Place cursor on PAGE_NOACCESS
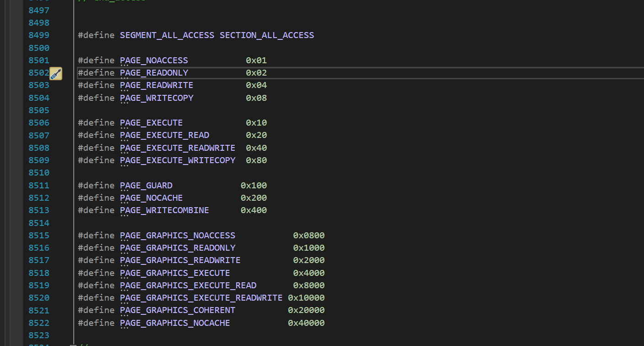 (x=154, y=60)
